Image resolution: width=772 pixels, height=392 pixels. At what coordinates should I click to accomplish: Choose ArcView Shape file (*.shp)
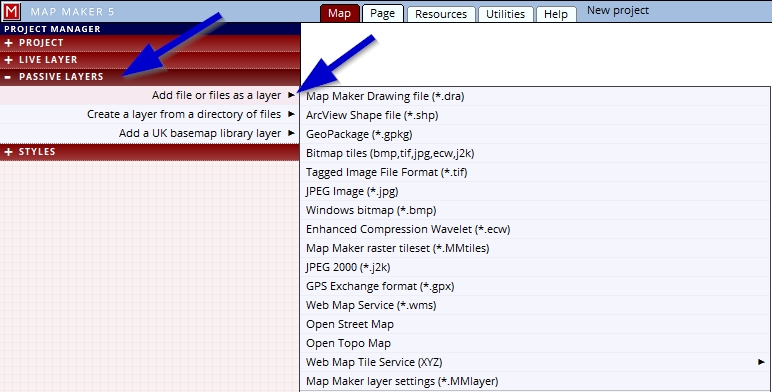[535, 115]
